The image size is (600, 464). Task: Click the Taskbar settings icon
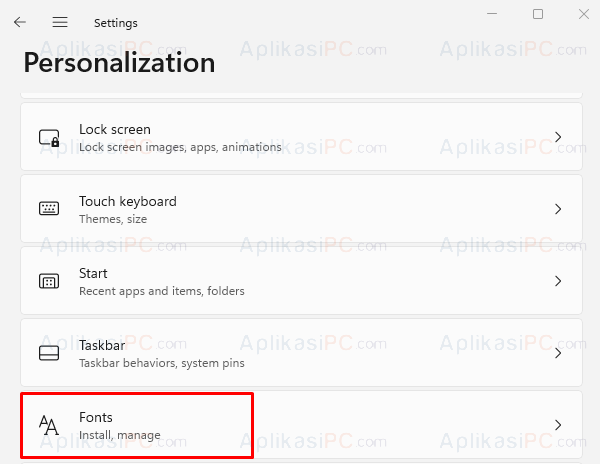pyautogui.click(x=49, y=353)
